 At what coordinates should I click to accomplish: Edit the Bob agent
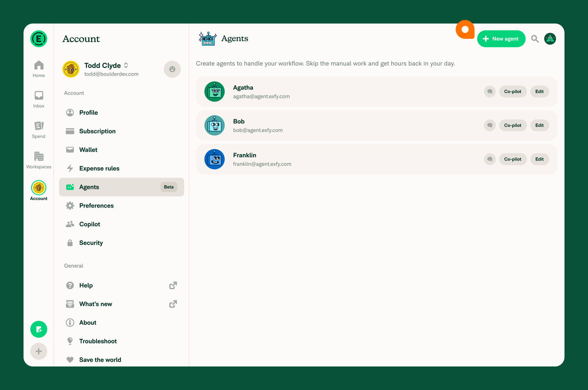pos(539,125)
